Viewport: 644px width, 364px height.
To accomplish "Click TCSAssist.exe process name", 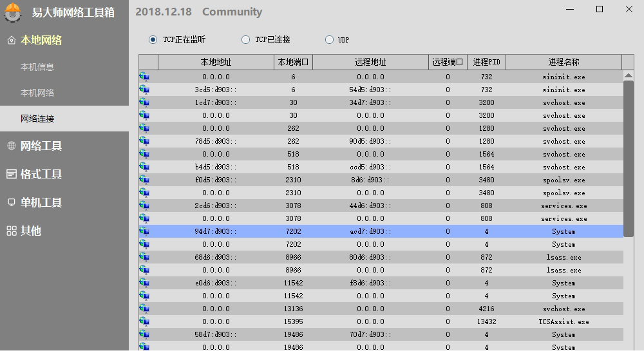I will pos(563,321).
